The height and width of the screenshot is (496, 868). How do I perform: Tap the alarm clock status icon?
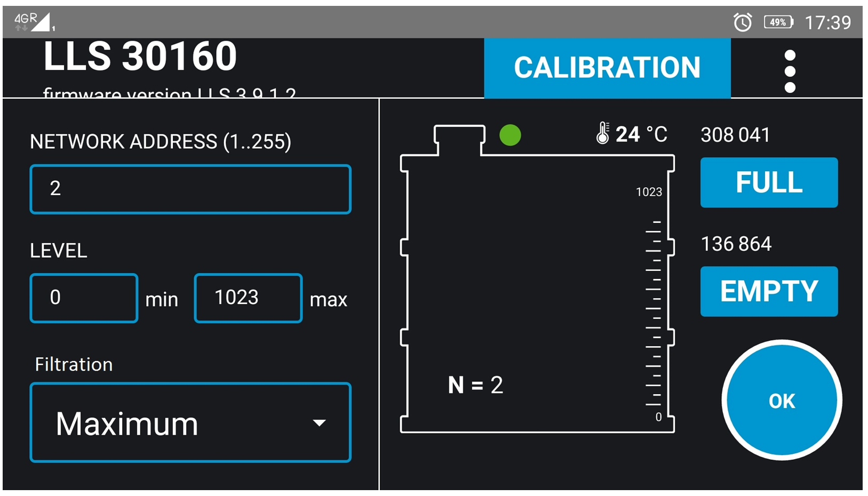coord(742,22)
